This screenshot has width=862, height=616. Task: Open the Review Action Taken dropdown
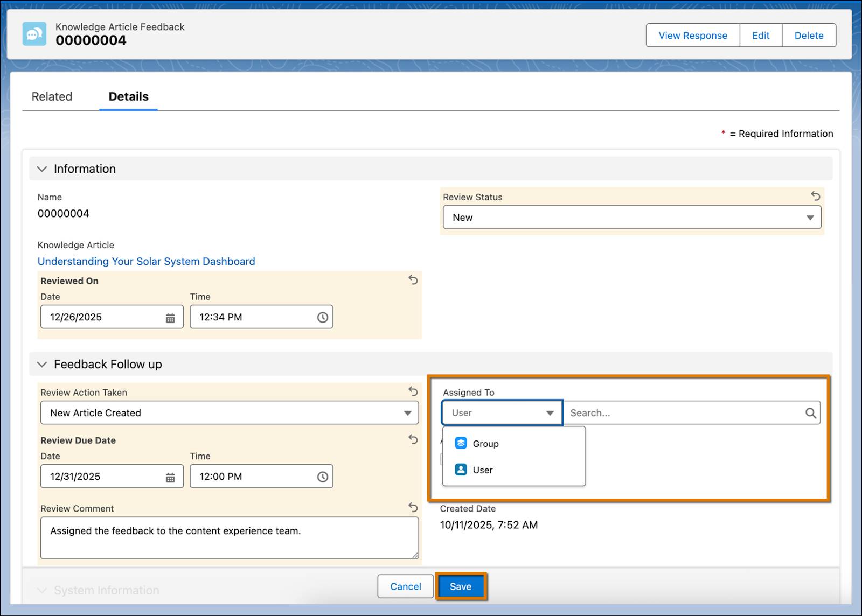pyautogui.click(x=230, y=413)
